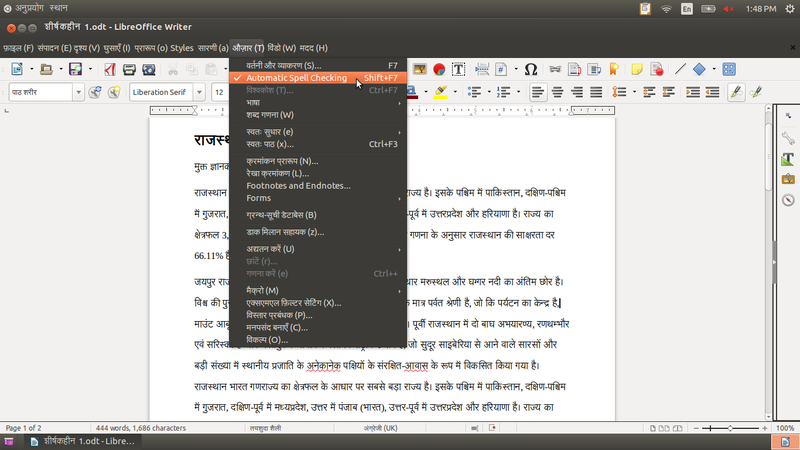
Task: Open Print Preview icon
Action: coord(148,69)
